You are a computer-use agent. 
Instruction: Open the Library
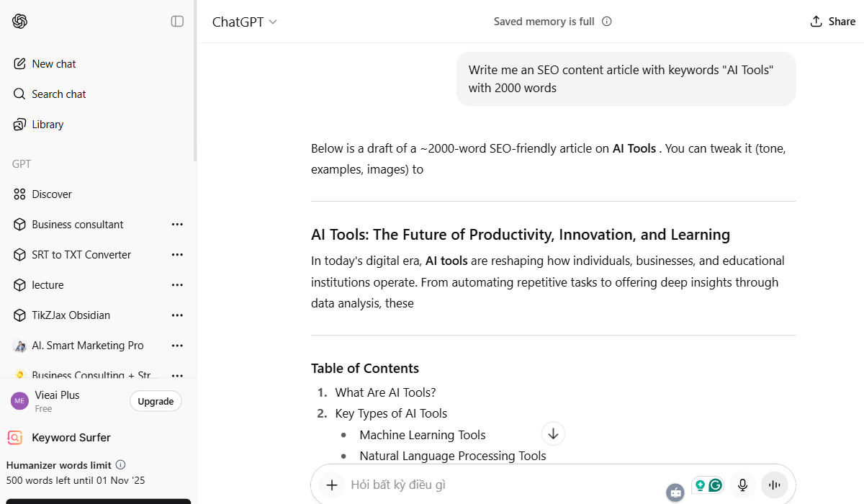click(x=48, y=125)
